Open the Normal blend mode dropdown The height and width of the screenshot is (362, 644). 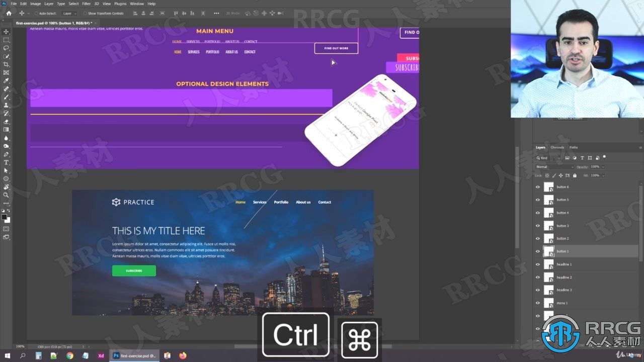(x=554, y=167)
